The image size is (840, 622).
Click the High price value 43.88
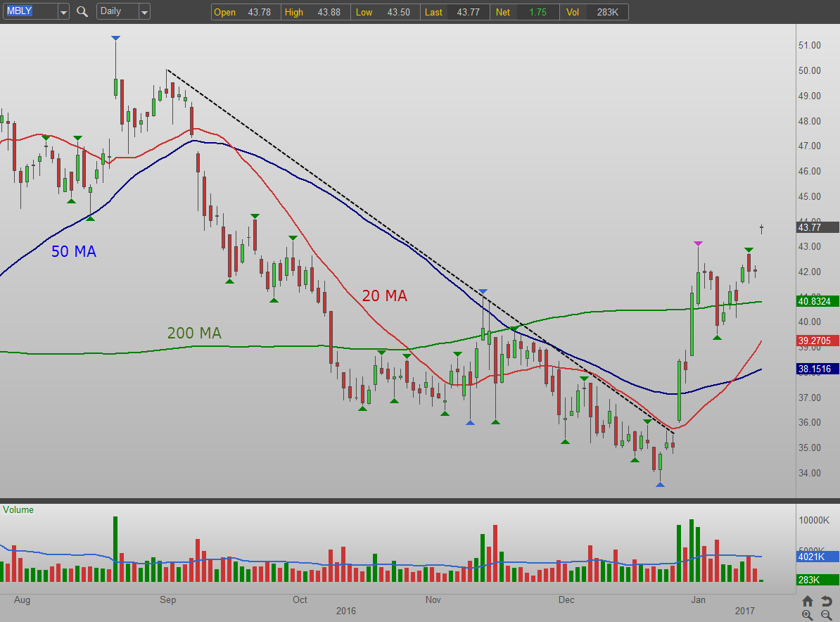(x=329, y=12)
